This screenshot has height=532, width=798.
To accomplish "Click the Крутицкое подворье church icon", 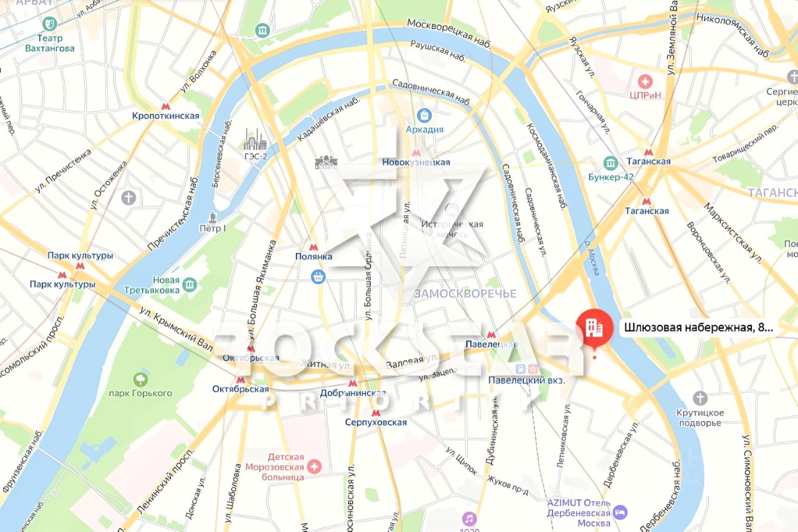I will (x=700, y=398).
